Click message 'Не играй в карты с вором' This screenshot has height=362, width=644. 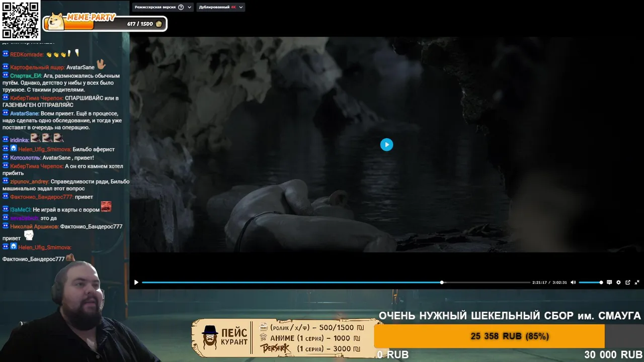[66, 210]
